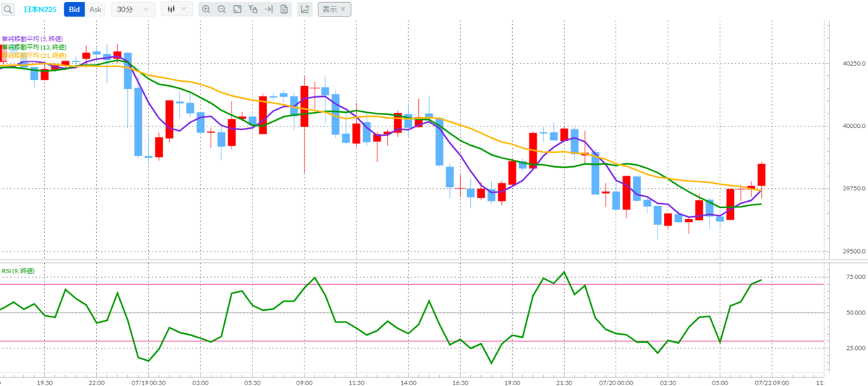This screenshot has width=868, height=386.
Task: Select the 単純移動平均 (21, 終値) label
Action: (34, 55)
